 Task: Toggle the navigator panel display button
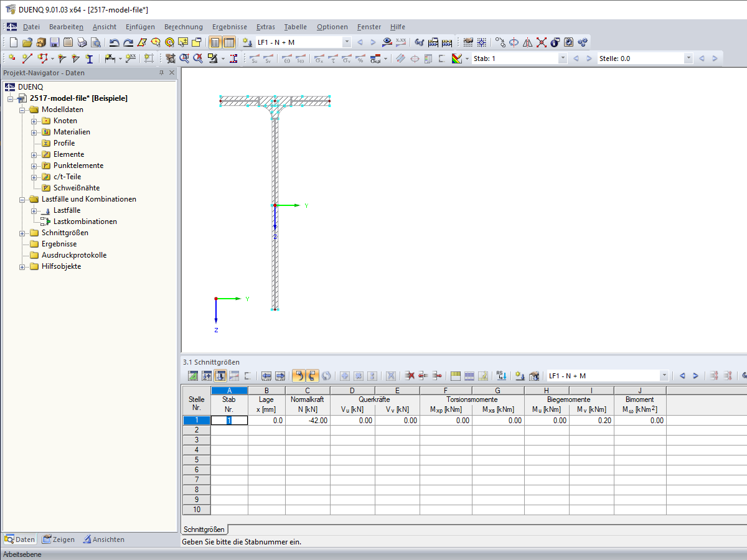(x=215, y=42)
